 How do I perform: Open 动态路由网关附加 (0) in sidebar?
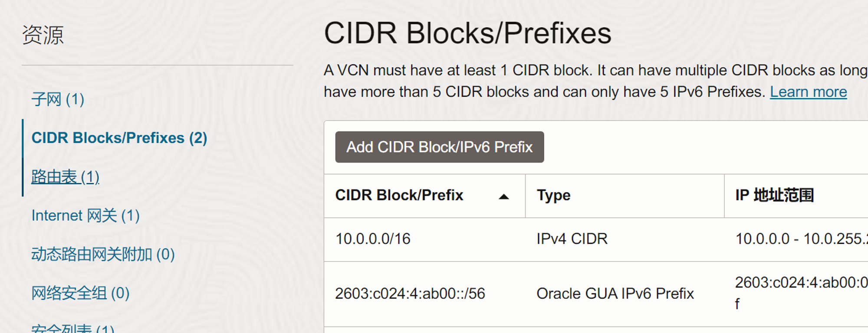pyautogui.click(x=103, y=254)
